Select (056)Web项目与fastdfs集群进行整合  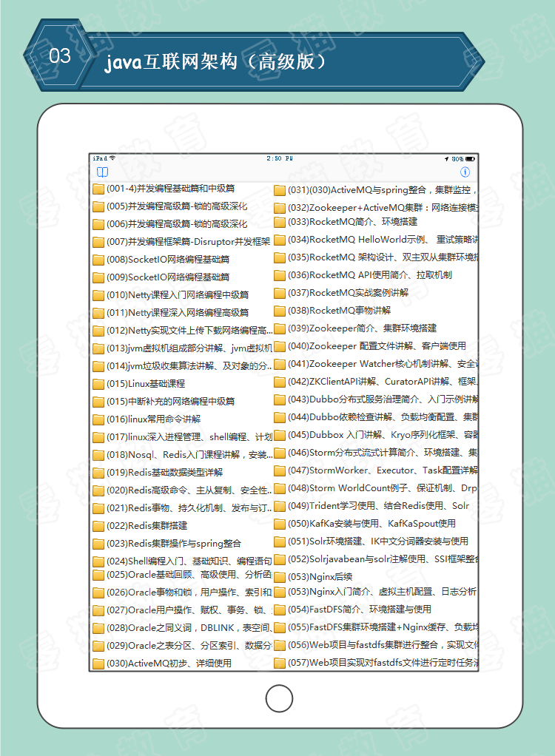point(383,645)
